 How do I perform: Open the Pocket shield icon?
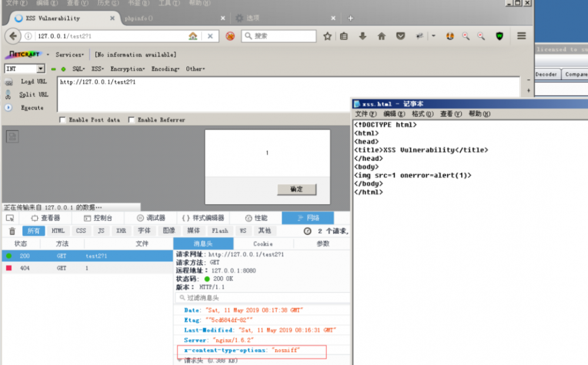(x=400, y=36)
